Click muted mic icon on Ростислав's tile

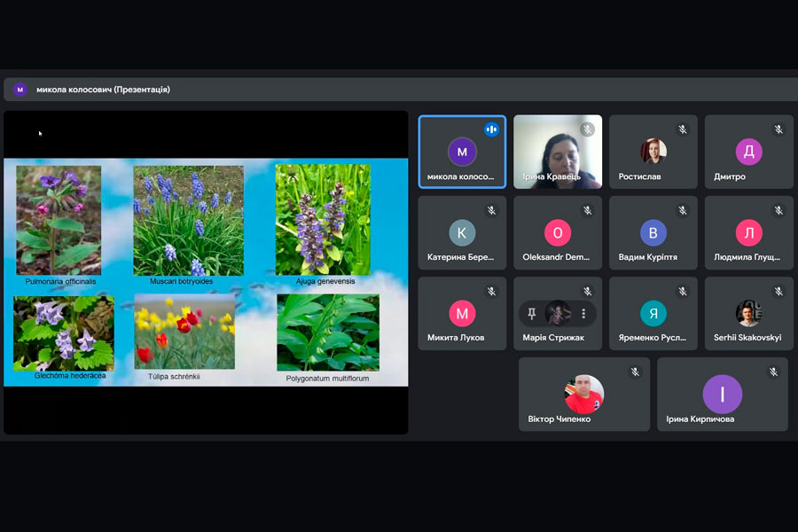point(683,129)
